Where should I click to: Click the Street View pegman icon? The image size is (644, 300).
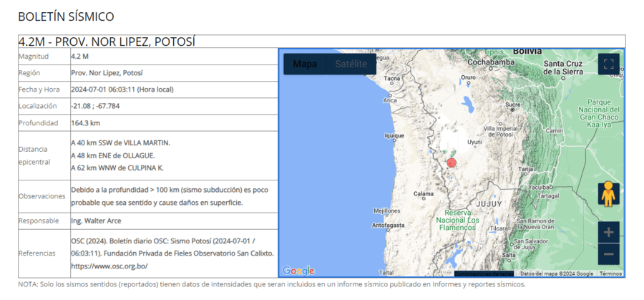coord(608,194)
